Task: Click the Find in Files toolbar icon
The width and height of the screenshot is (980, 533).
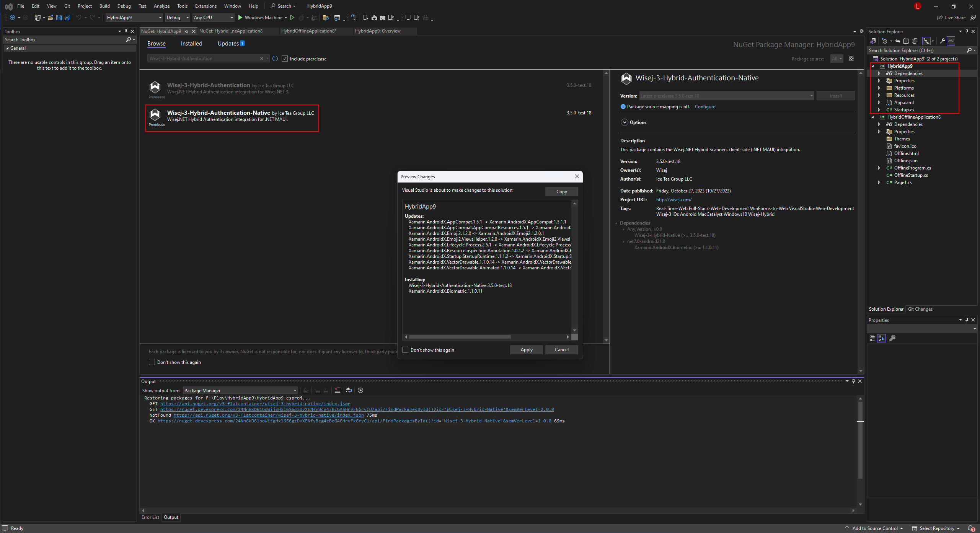Action: tap(326, 18)
